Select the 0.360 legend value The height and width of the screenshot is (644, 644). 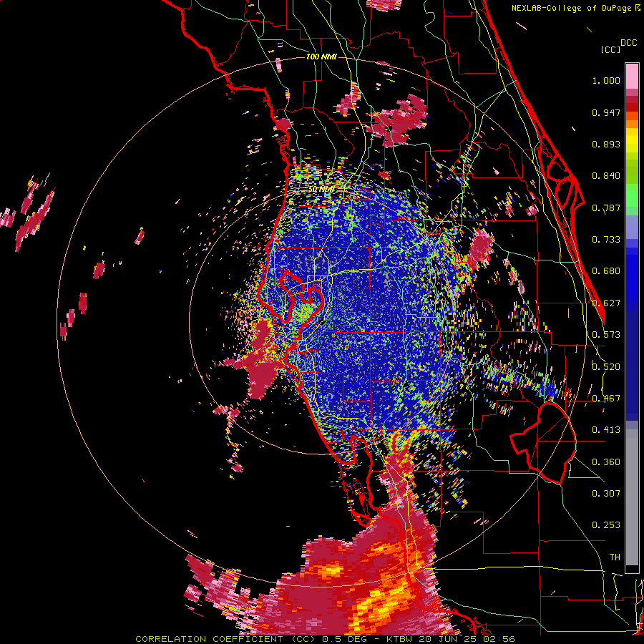pos(606,462)
